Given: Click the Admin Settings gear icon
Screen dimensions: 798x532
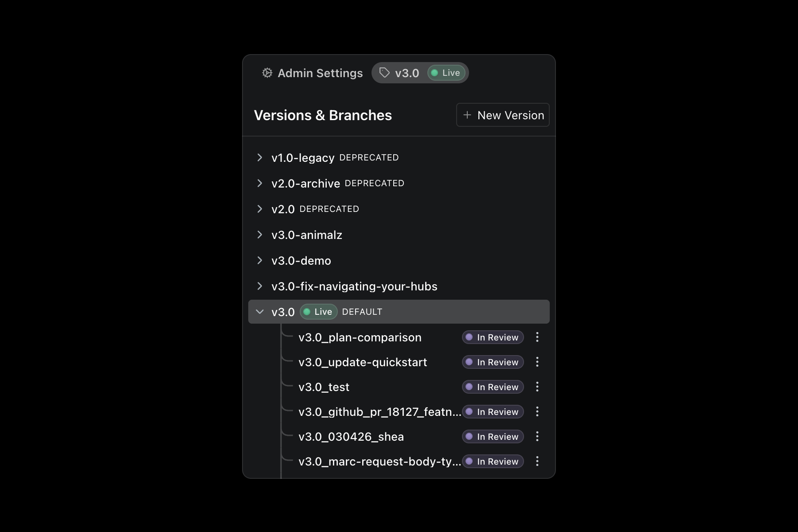Looking at the screenshot, I should tap(267, 73).
